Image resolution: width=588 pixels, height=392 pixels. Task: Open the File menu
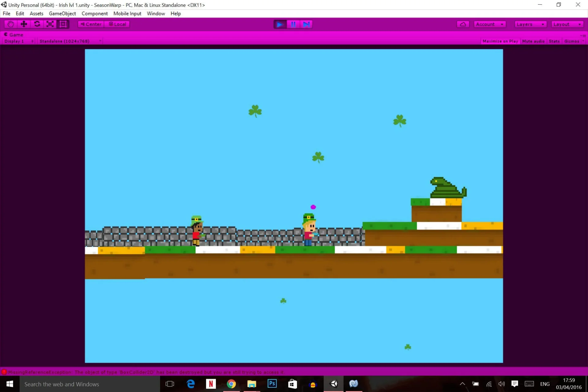tap(6, 13)
